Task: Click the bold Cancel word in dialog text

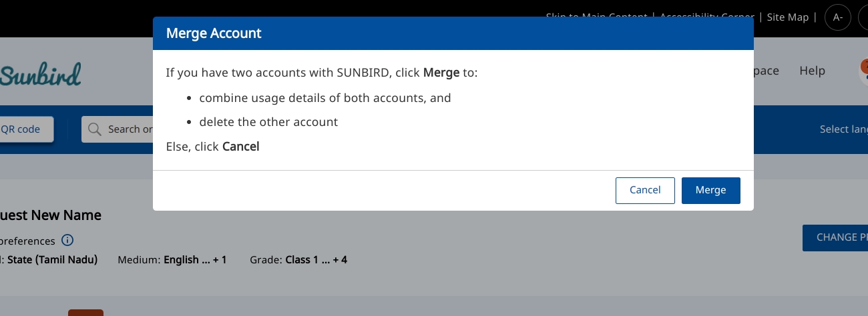Action: click(x=240, y=147)
